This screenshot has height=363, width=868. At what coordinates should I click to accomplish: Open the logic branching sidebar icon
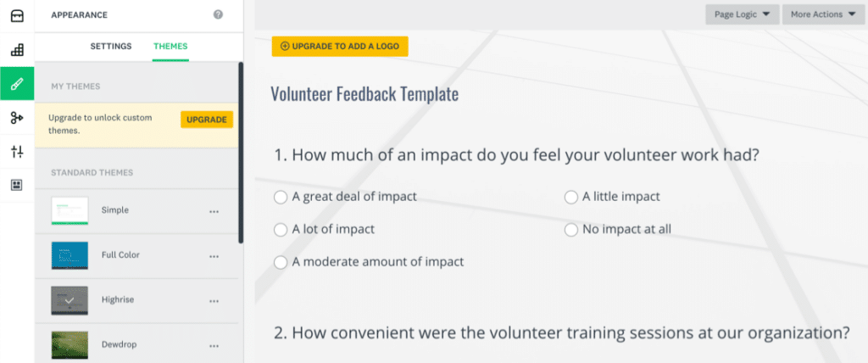point(17,118)
